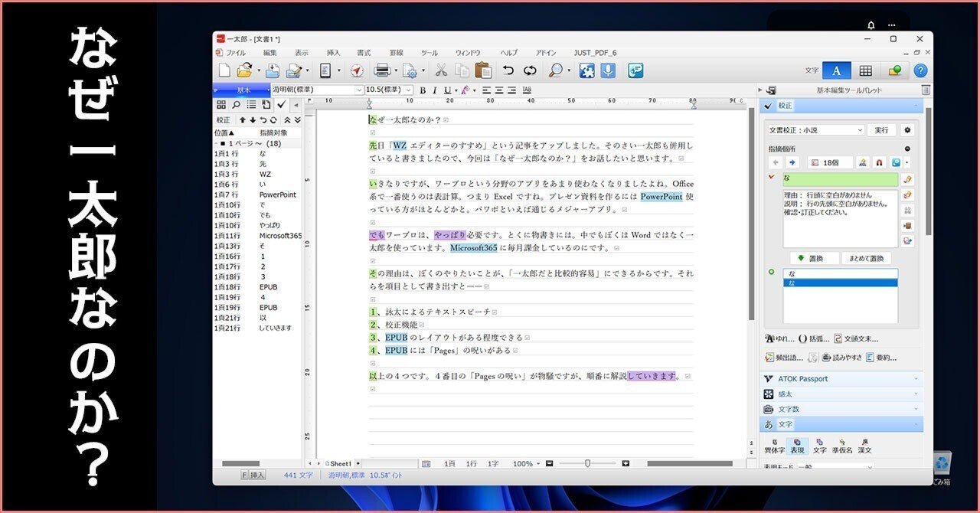Viewport: 980px width, 513px height.
Task: Activate the voice input microphone icon
Action: (x=607, y=70)
